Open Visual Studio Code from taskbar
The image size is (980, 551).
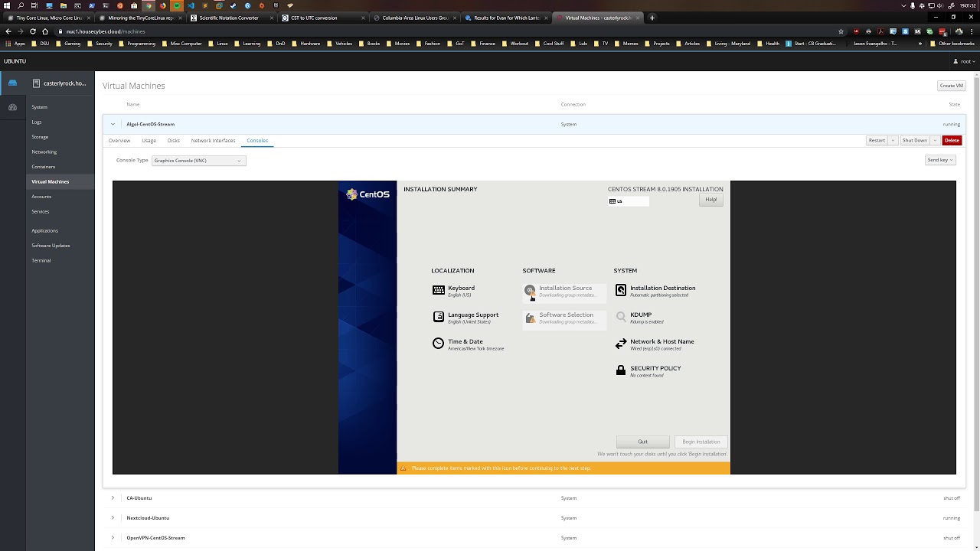pos(191,5)
